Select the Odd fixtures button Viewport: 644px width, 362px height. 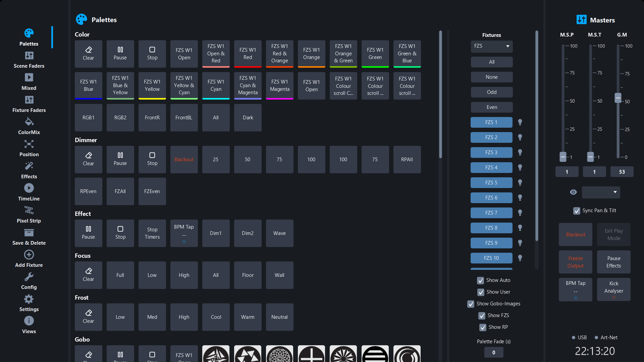tap(491, 92)
